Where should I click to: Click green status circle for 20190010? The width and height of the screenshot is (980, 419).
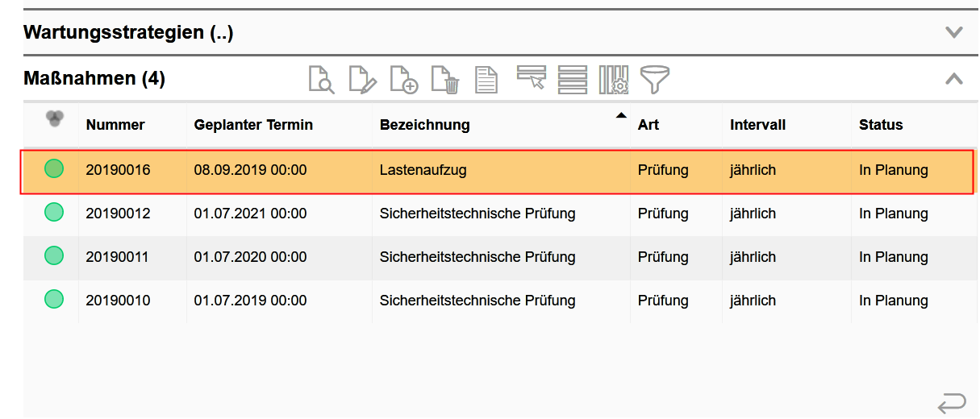(54, 300)
